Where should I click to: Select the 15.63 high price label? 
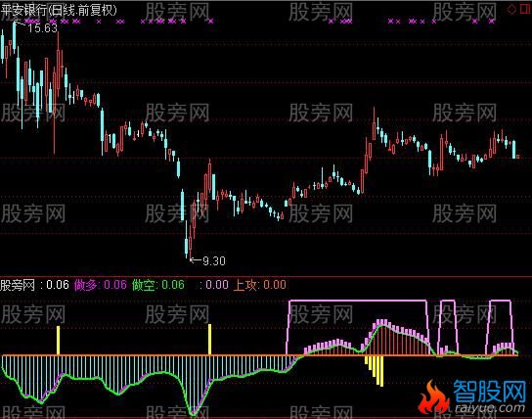42,27
